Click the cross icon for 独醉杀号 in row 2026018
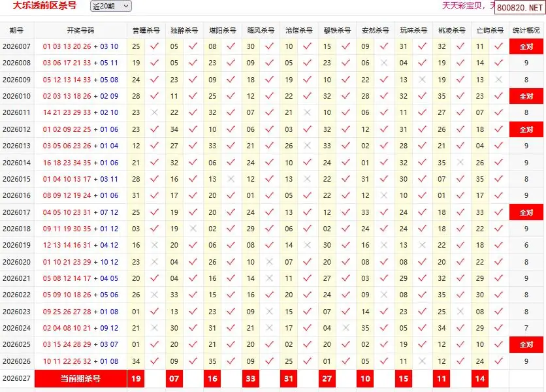Screen dimensions: 546x392 tap(193, 229)
